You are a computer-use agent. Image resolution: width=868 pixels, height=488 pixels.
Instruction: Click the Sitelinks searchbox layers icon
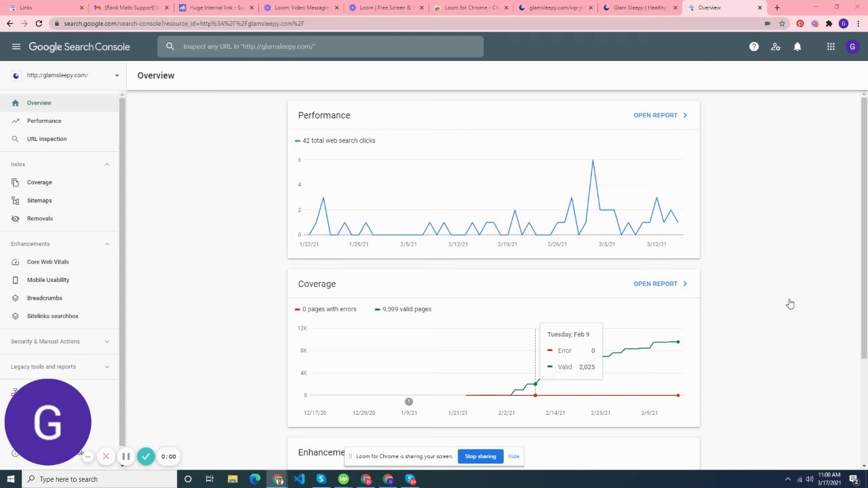[x=16, y=316]
